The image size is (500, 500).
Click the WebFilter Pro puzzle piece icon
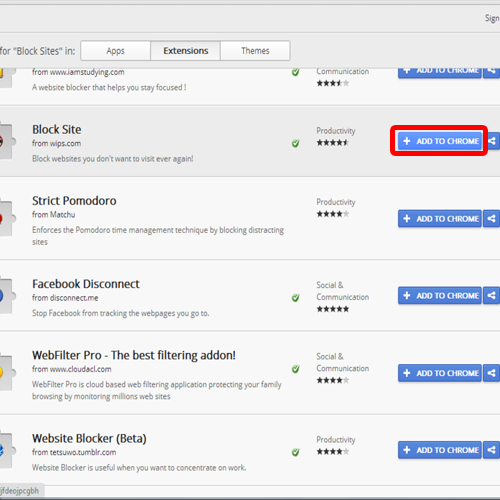pos(7,372)
